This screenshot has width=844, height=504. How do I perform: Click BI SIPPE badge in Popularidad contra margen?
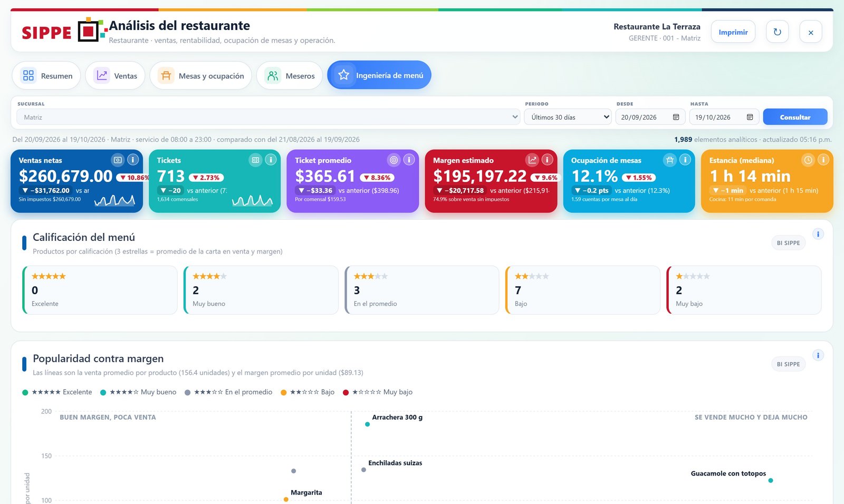point(788,364)
